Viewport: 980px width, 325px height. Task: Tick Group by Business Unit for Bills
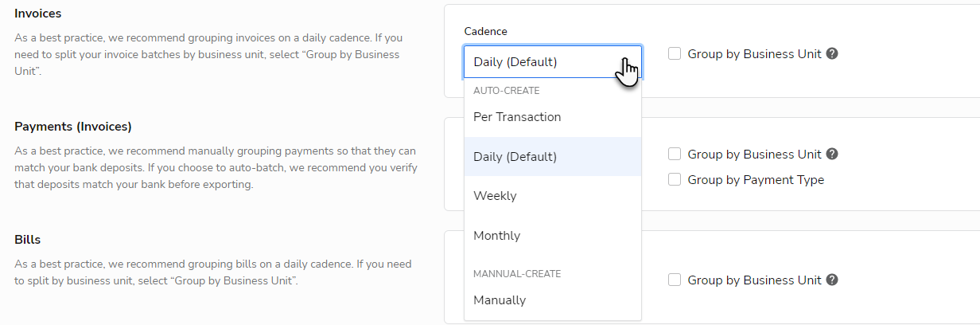[675, 280]
